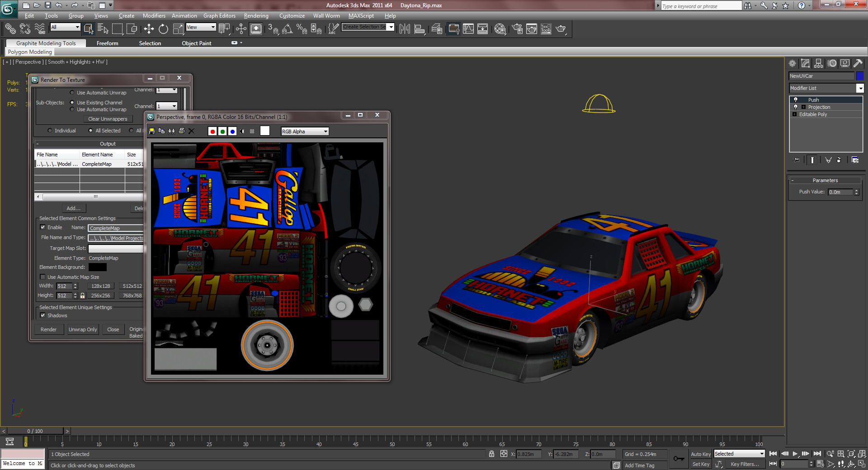The image size is (868, 470).
Task: Open Render Setup dialog
Action: (x=517, y=29)
